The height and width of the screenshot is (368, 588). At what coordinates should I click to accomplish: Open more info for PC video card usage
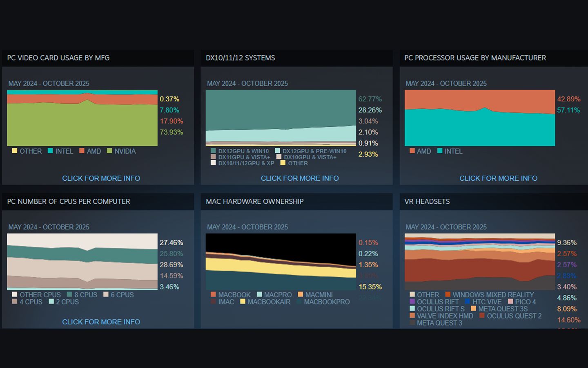[x=101, y=178]
